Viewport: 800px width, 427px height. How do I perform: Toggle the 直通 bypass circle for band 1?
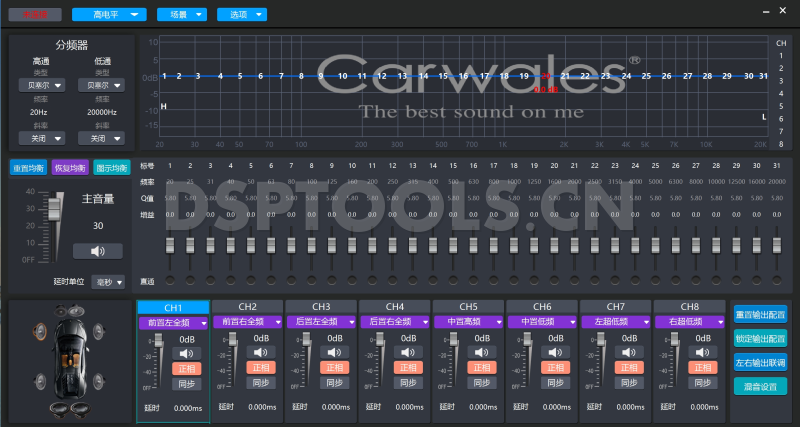click(x=170, y=281)
